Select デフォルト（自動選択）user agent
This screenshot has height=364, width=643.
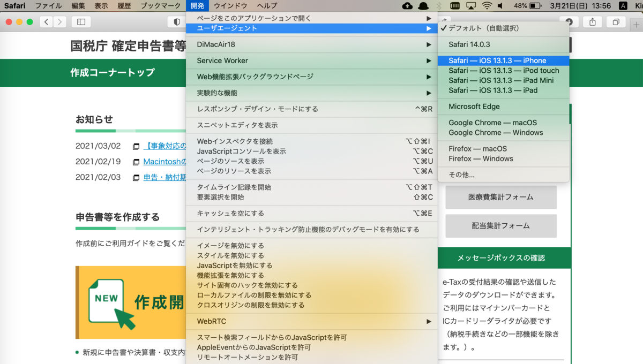pyautogui.click(x=504, y=28)
